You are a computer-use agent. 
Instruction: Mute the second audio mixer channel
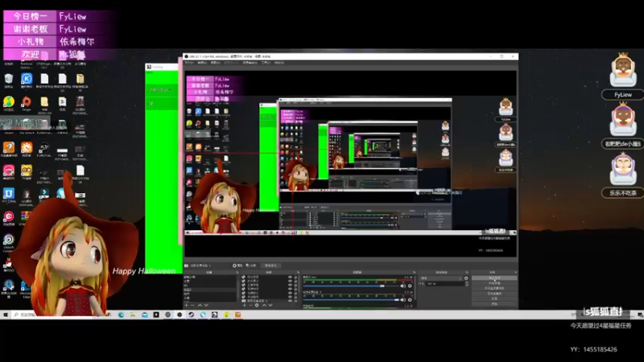tap(403, 299)
